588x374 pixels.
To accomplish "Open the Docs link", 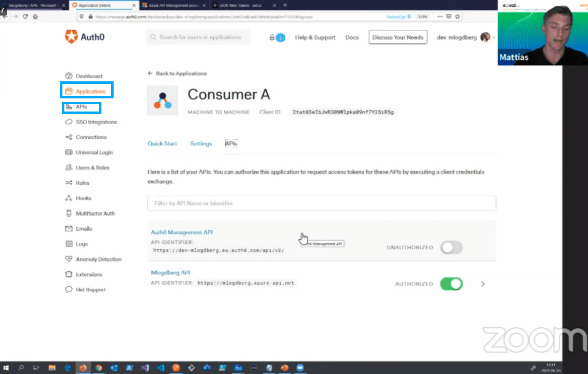I will tap(352, 37).
